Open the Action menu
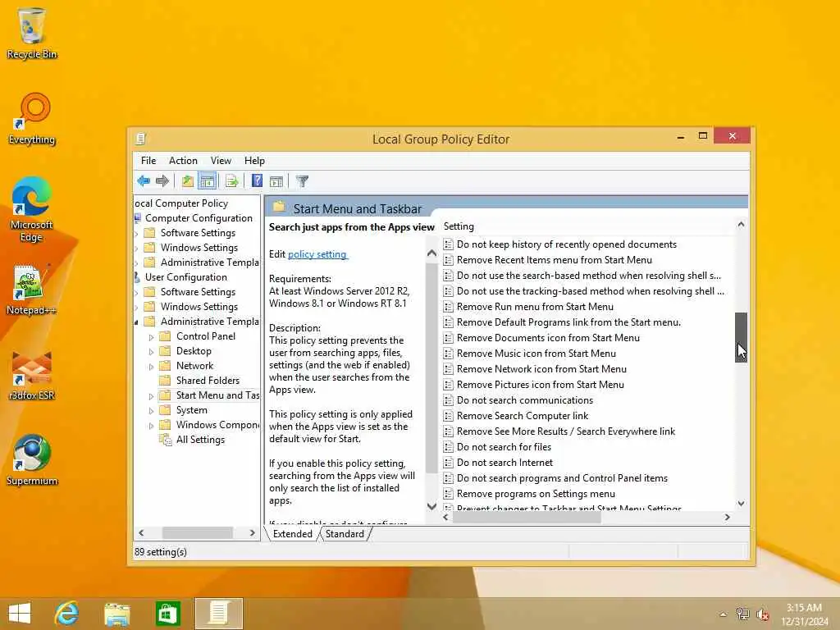840x630 pixels. tap(183, 161)
